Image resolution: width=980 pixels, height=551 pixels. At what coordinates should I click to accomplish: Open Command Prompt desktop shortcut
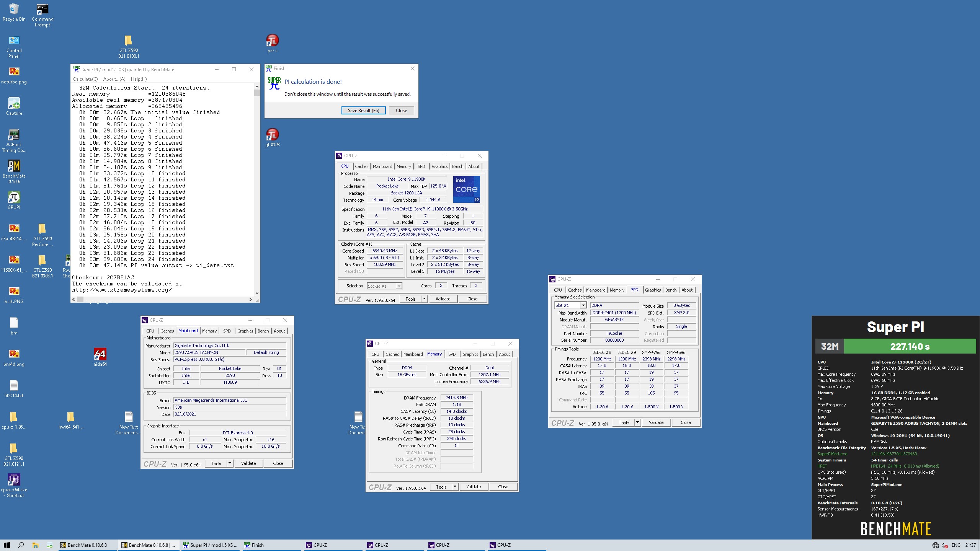point(42,15)
